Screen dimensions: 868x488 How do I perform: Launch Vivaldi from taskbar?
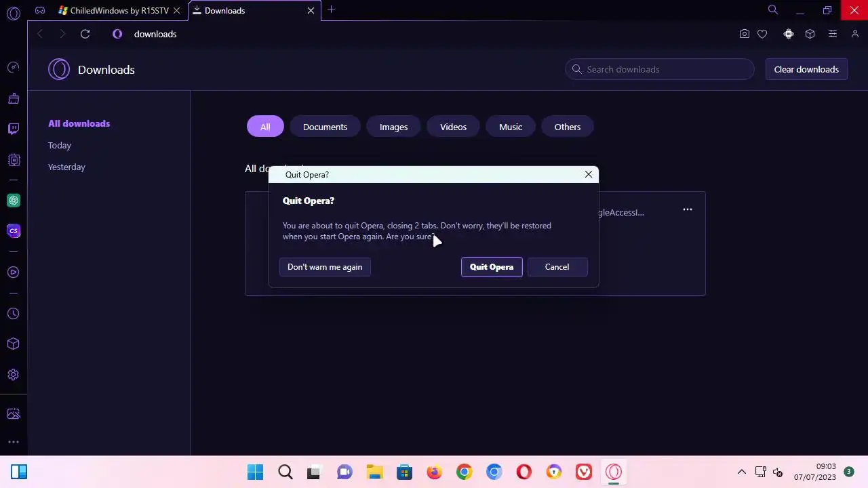(584, 472)
